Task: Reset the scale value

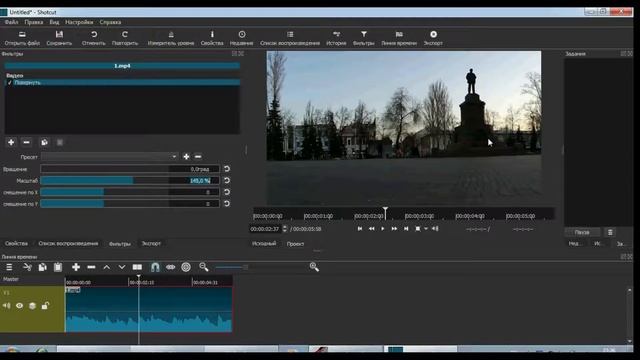Action: [227, 180]
